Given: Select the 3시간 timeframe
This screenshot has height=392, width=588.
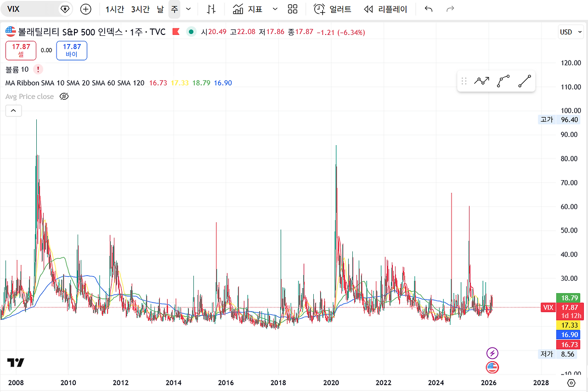Looking at the screenshot, I should coord(140,9).
